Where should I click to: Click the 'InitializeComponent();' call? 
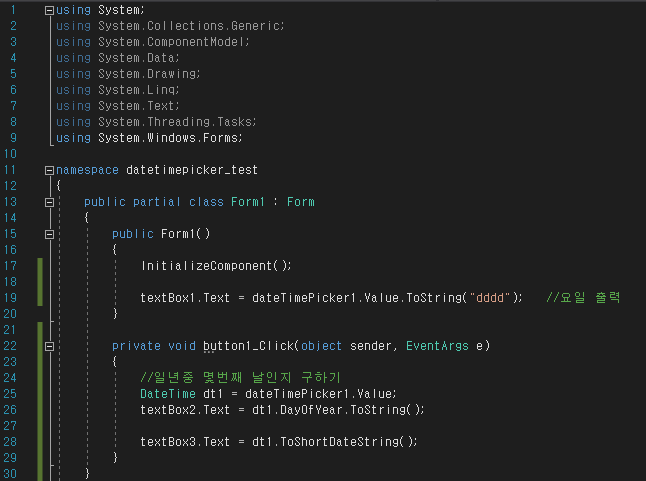(x=216, y=266)
